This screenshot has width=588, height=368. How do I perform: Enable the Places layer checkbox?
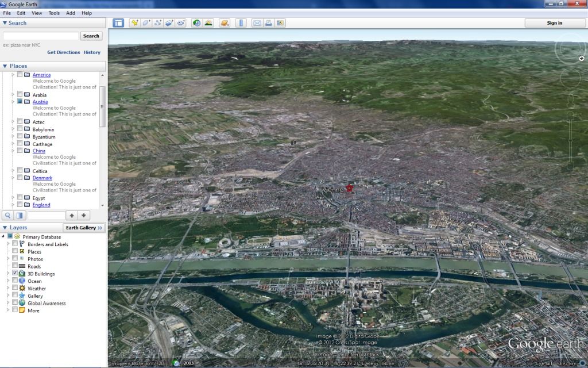(x=15, y=251)
